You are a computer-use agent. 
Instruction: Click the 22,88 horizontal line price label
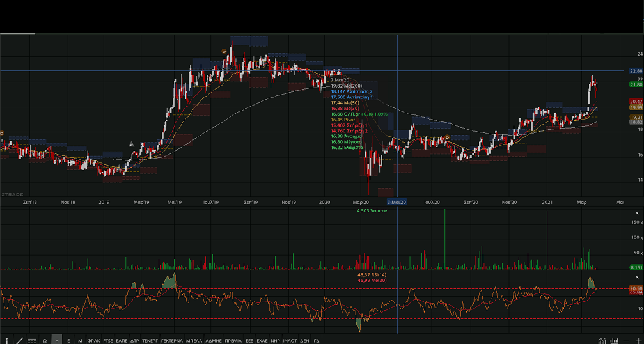[636, 71]
